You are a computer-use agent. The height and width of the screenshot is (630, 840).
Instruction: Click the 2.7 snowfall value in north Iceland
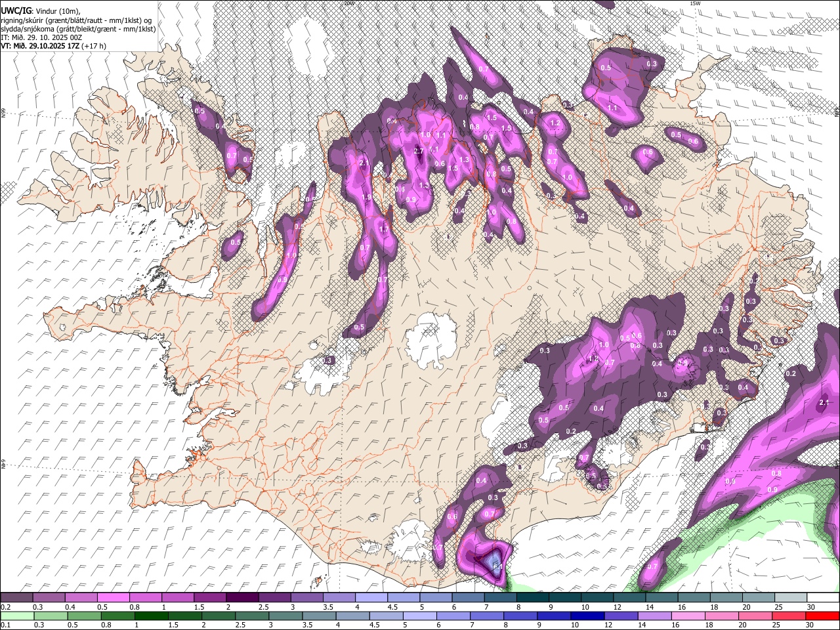[419, 151]
